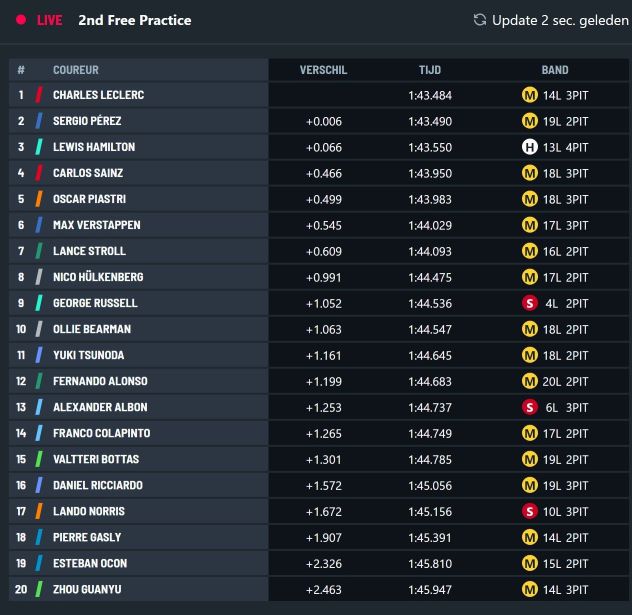Click Zhou Guanyu's medium tyre M icon
The image size is (632, 615).
pos(530,590)
